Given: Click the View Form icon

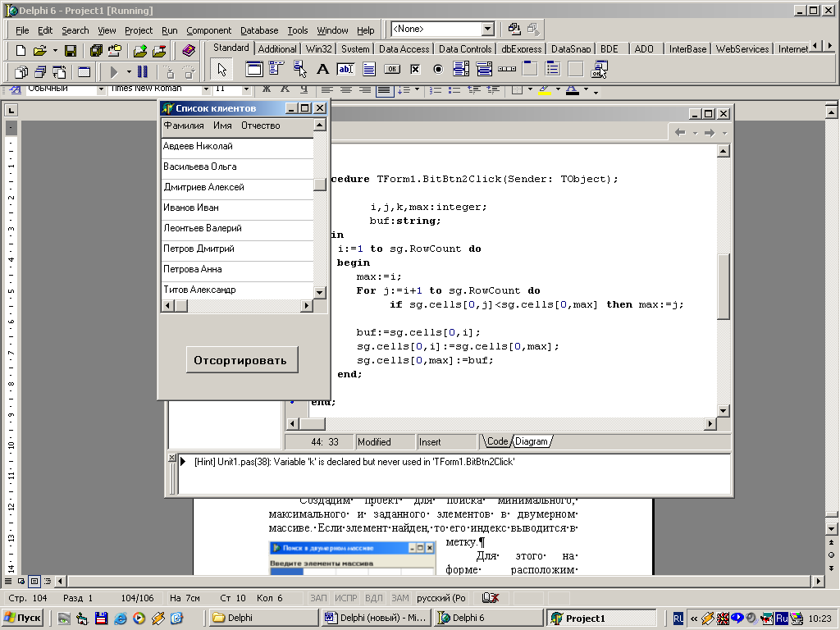Looking at the screenshot, I should tap(40, 72).
